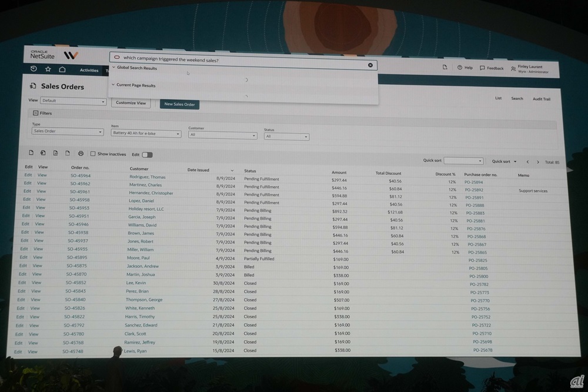Click the Amount column header

(x=339, y=172)
